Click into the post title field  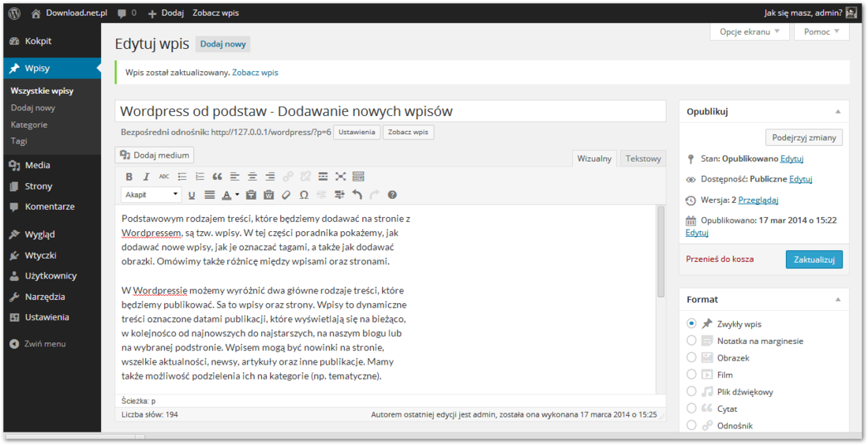pos(391,111)
